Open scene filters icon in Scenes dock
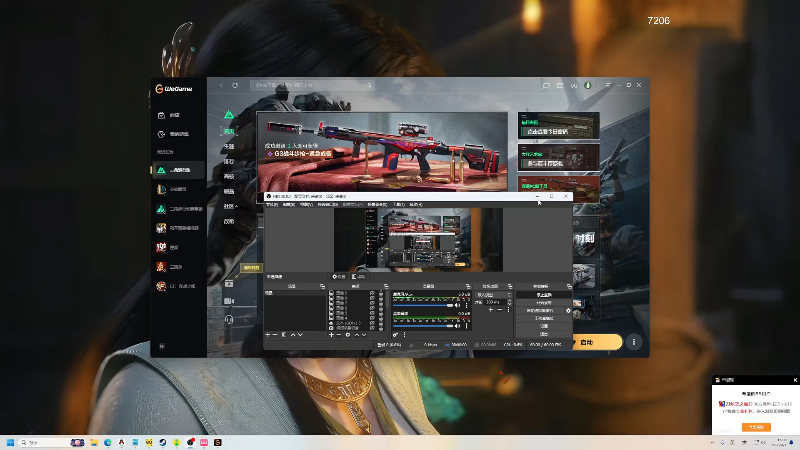The image size is (800, 450). point(284,335)
